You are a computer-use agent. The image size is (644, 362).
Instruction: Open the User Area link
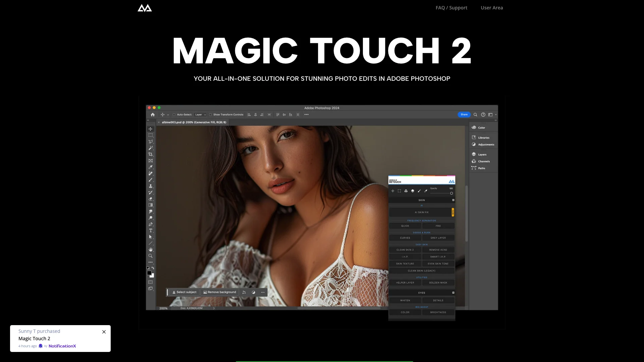pos(492,8)
